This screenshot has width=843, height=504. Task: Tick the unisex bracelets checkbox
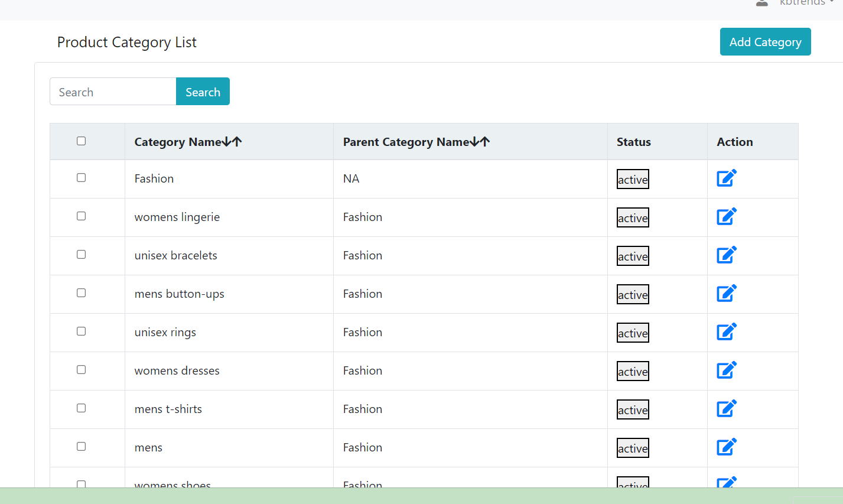click(82, 254)
